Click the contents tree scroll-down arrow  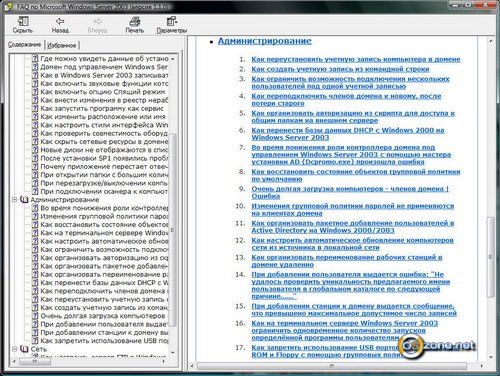[173, 352]
